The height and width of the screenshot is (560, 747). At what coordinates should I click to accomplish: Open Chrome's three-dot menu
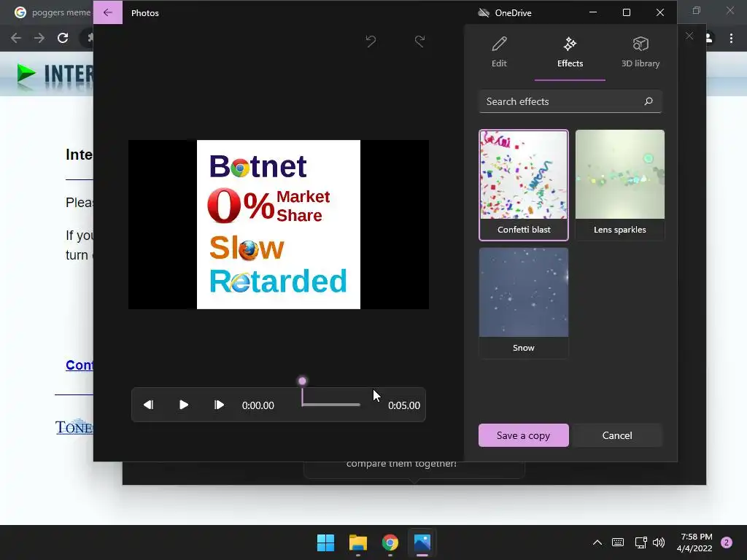(x=731, y=38)
